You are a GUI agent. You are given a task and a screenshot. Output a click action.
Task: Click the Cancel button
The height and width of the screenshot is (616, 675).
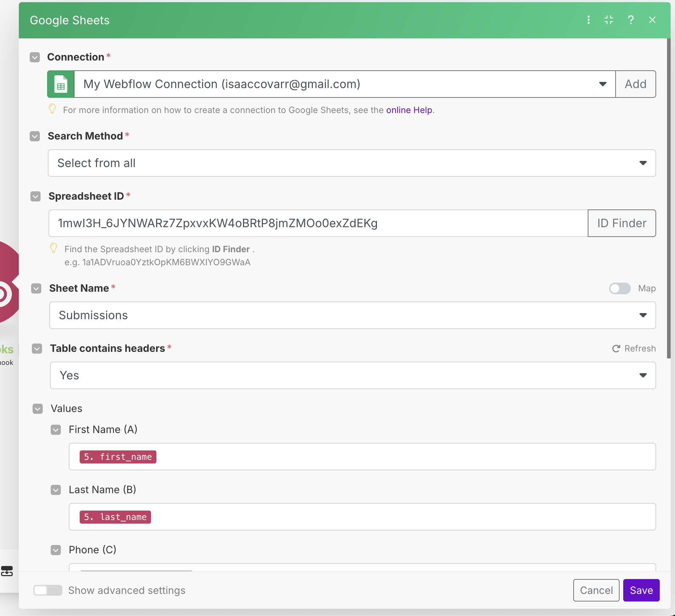(596, 590)
